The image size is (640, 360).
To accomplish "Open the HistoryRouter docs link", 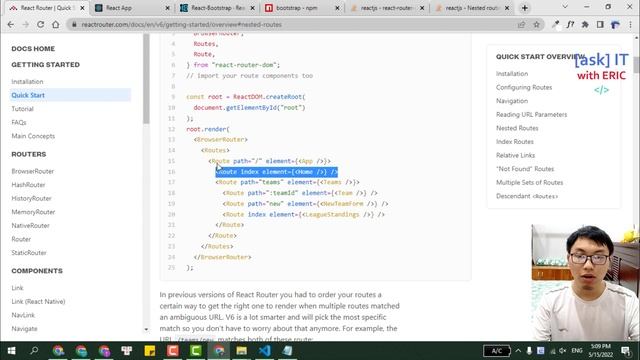I will (31, 198).
